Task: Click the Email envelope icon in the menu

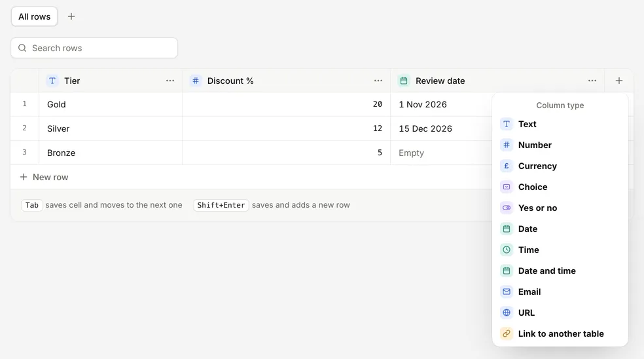Action: tap(507, 292)
